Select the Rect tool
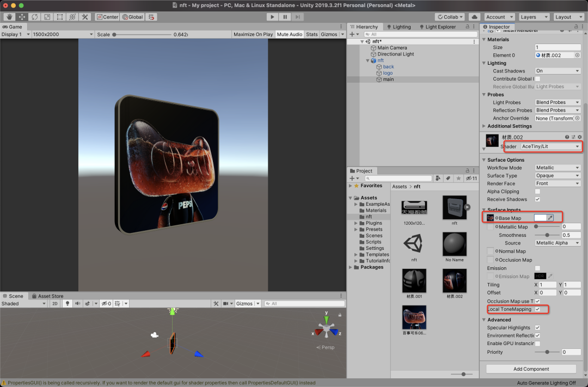 click(60, 17)
